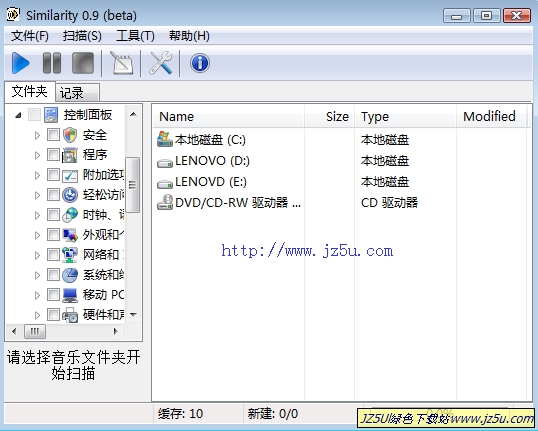Sort by the Name column header

tap(228, 117)
